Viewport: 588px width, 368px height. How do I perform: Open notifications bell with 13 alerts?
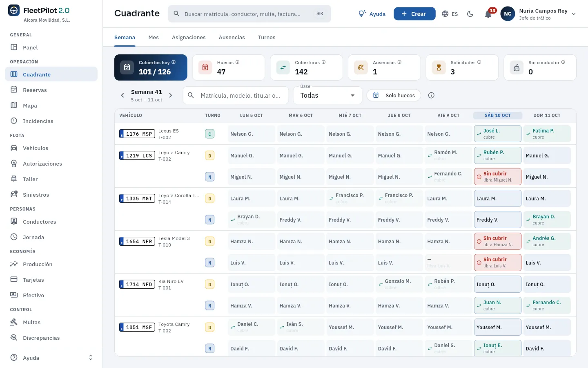(488, 14)
